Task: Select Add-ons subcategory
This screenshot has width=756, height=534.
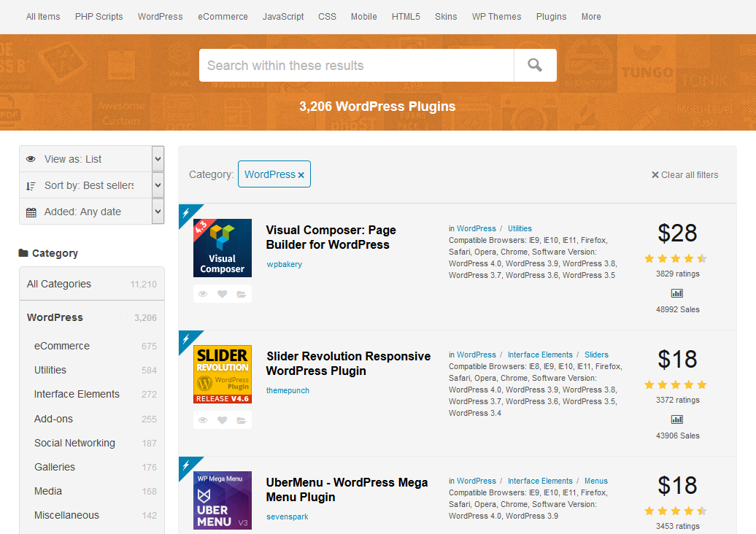Action: coord(92,419)
